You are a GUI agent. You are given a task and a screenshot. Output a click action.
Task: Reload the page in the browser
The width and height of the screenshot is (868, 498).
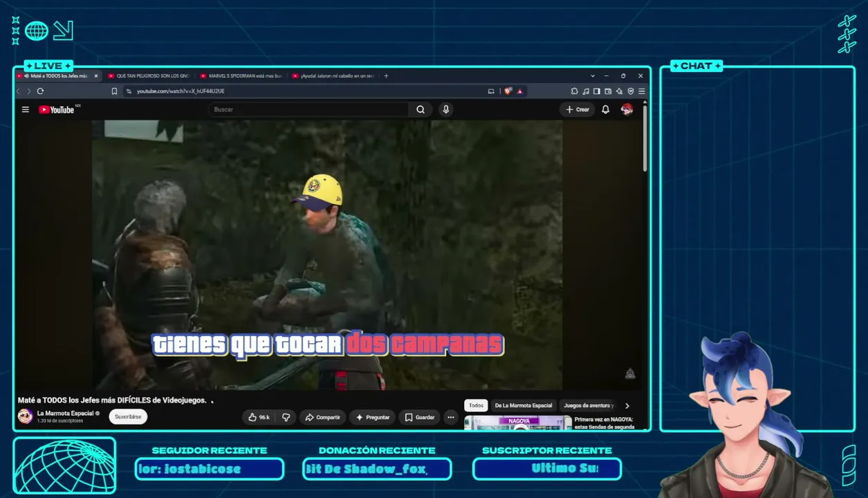click(x=40, y=91)
